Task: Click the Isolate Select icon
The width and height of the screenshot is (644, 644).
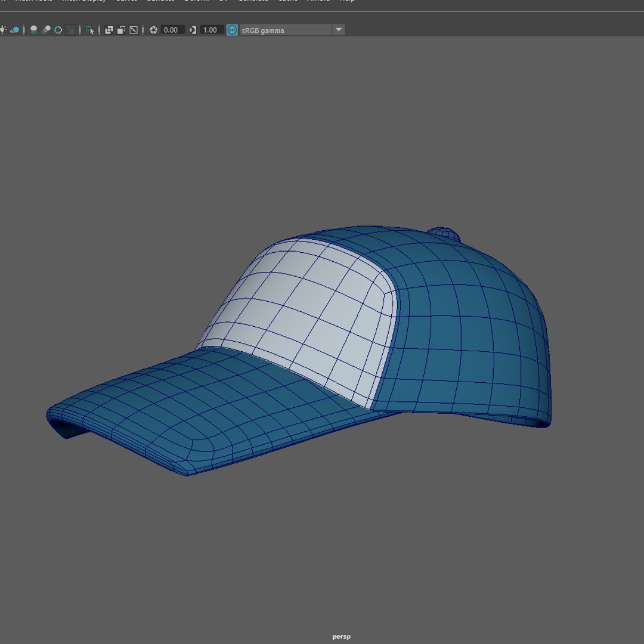Action: pos(90,30)
